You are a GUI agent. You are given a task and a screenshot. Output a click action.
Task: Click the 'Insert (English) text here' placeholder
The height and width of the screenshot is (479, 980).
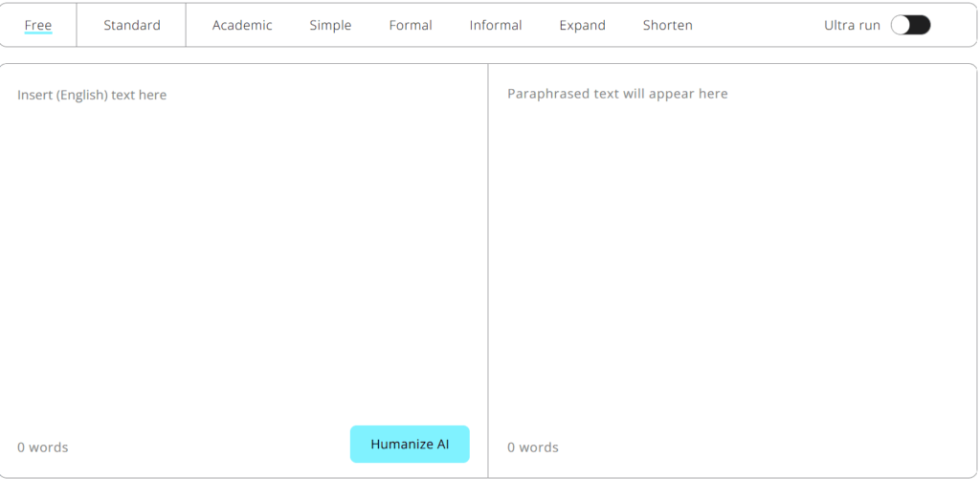(92, 95)
